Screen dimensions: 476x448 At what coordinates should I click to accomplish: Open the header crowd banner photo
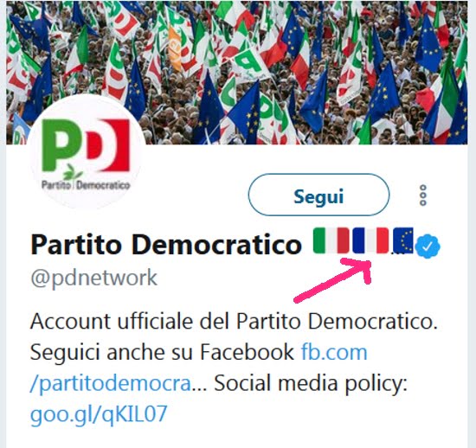pyautogui.click(x=237, y=72)
